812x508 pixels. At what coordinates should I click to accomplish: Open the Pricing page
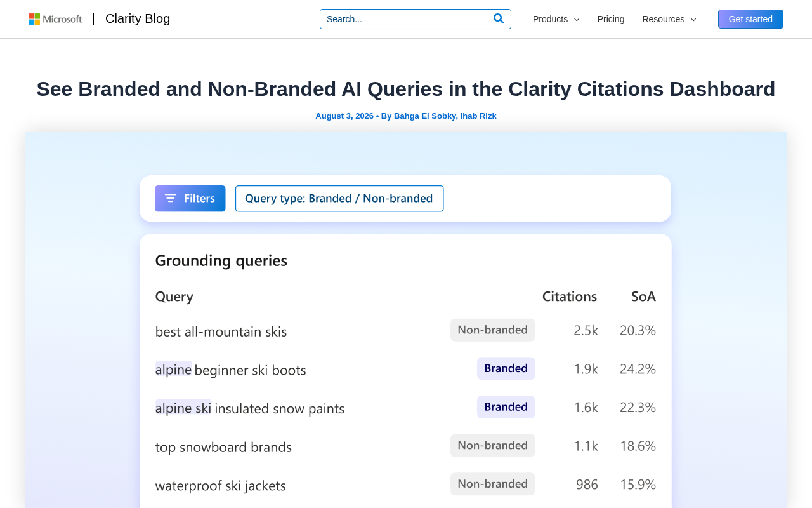611,19
